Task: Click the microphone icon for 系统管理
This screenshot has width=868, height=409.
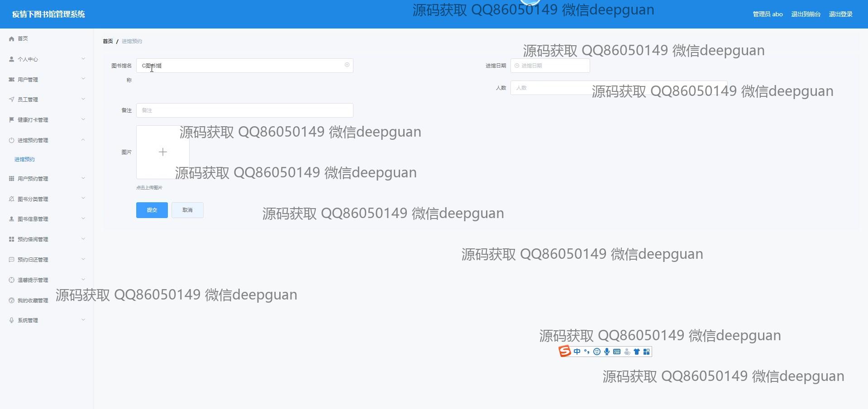Action: (11, 320)
